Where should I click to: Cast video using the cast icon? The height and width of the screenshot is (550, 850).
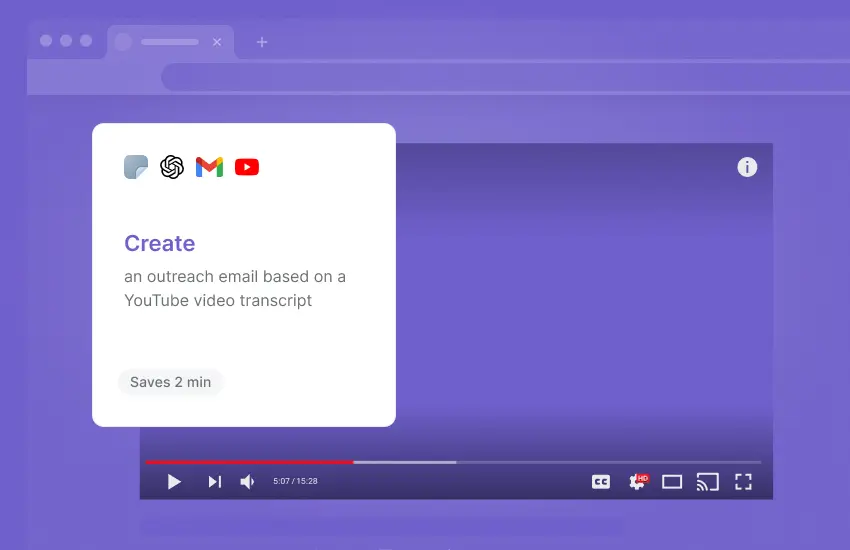pyautogui.click(x=707, y=482)
